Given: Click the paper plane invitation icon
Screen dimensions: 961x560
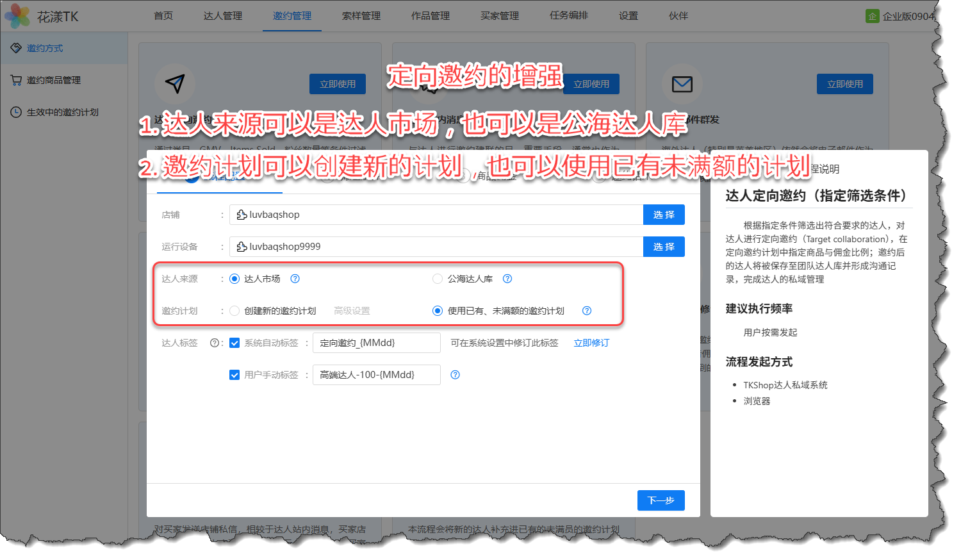Looking at the screenshot, I should click(174, 83).
